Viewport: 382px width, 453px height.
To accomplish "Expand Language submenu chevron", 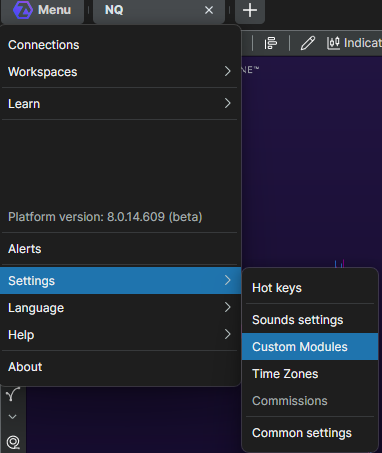I will pyautogui.click(x=228, y=307).
